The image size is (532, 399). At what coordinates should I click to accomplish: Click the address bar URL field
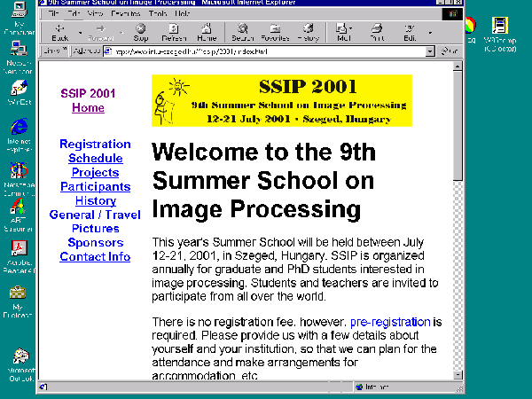pos(266,51)
